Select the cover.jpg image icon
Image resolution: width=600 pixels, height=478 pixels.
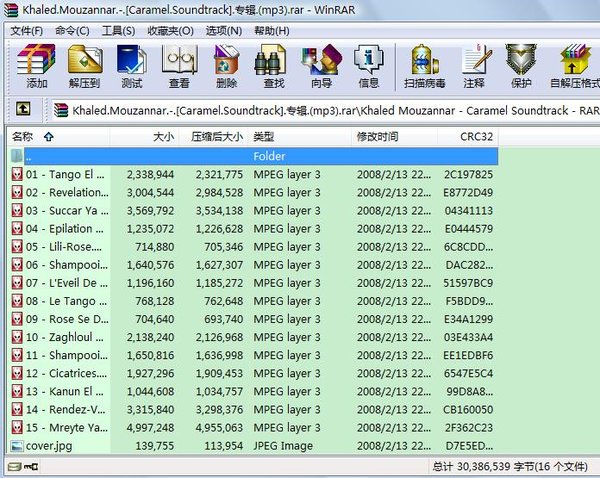(x=17, y=446)
